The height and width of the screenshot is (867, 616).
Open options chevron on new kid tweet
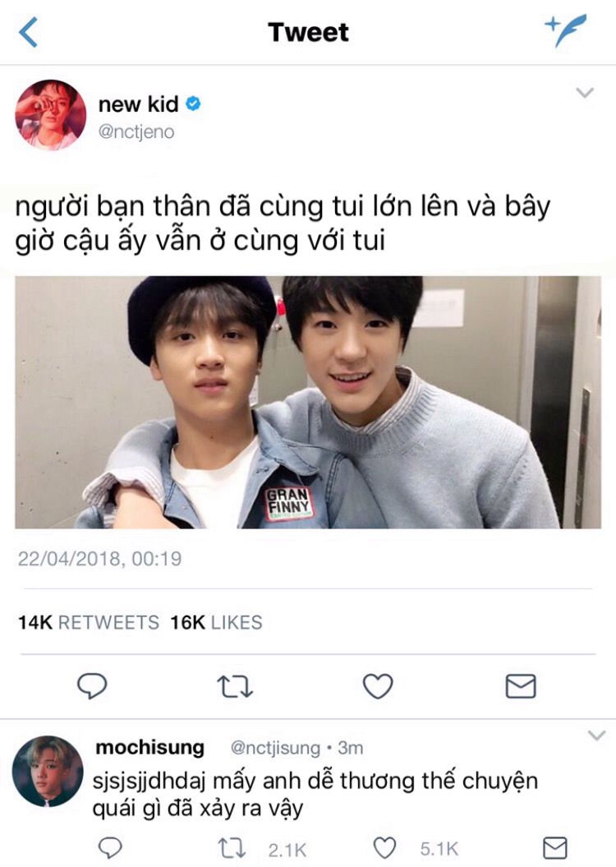585,92
